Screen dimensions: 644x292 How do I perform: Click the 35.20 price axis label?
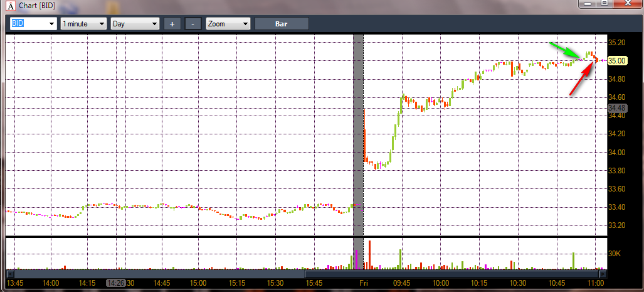[x=617, y=42]
